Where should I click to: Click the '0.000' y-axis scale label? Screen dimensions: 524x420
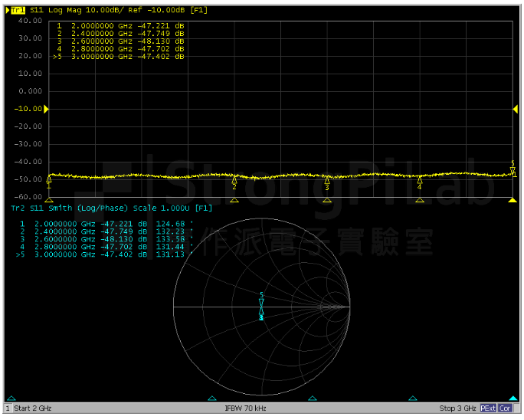(x=30, y=91)
